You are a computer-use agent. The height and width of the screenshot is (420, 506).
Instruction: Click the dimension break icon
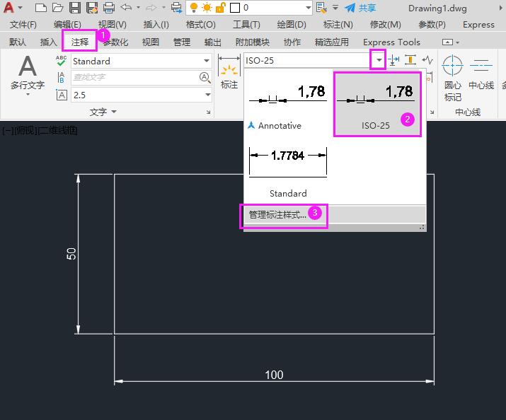(x=393, y=60)
